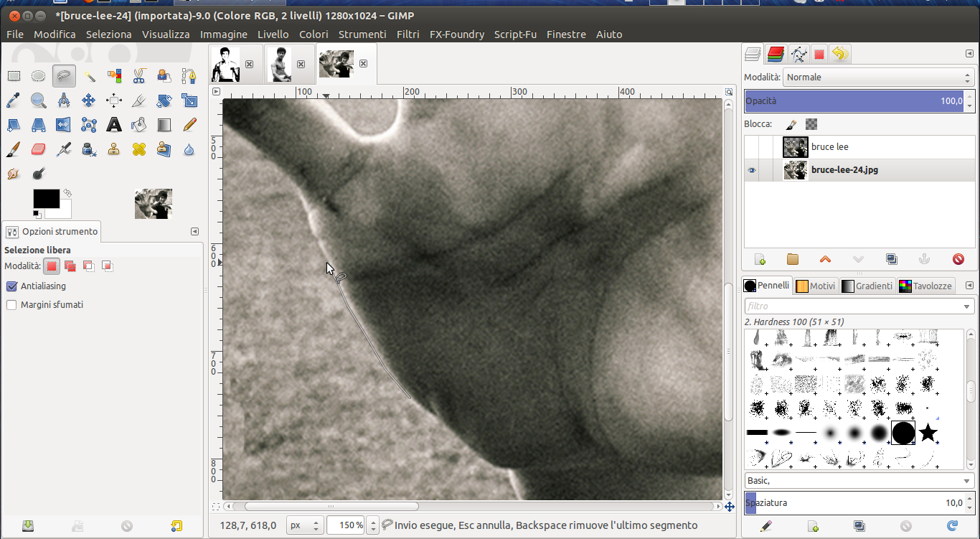The width and height of the screenshot is (980, 539).
Task: Set selection mode to intersect with selection
Action: click(108, 266)
